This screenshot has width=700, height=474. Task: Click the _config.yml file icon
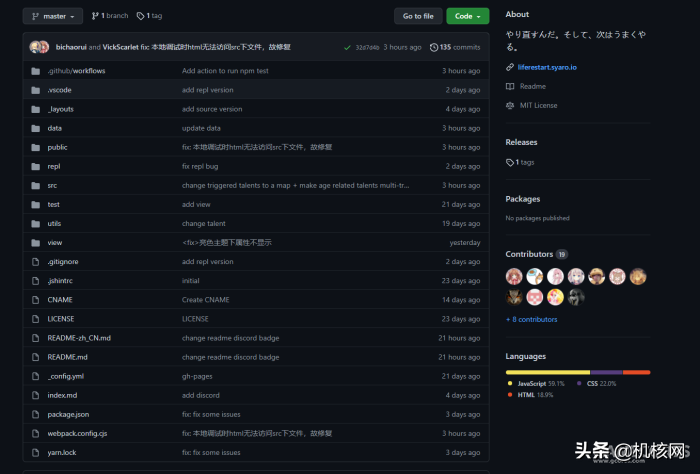coord(36,376)
